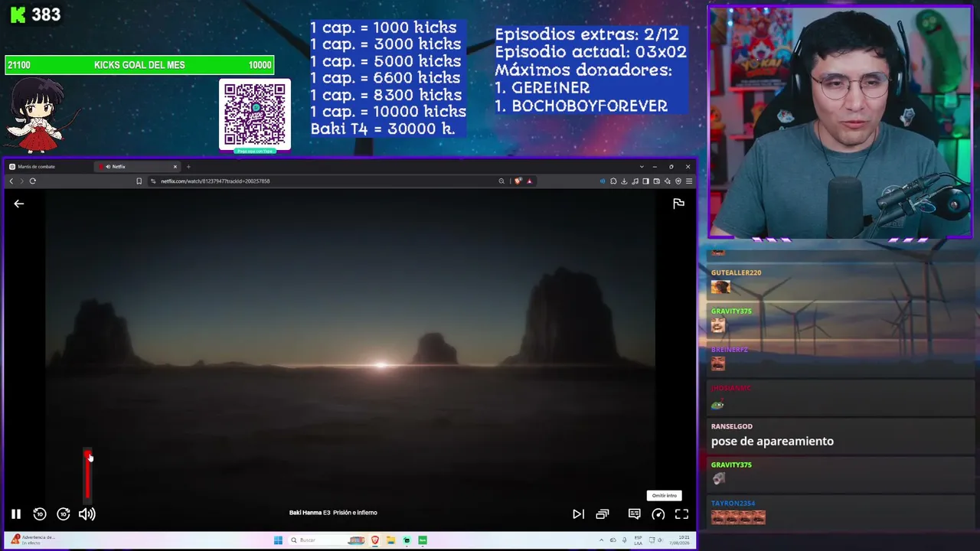Open a new browser tab
Viewport: 980px width, 551px height.
[188, 167]
